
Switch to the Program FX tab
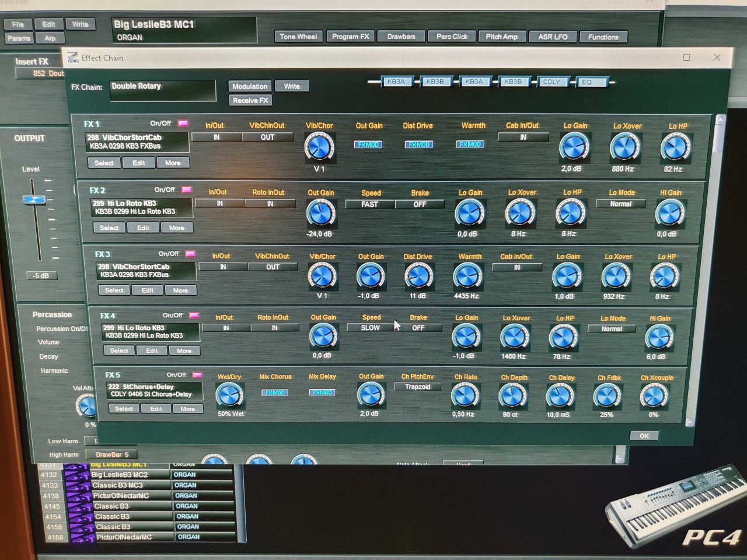coord(350,37)
